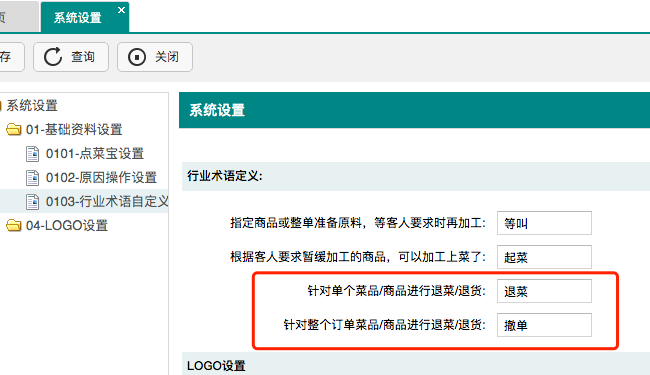Click the 关闭 circle icon

pyautogui.click(x=137, y=57)
